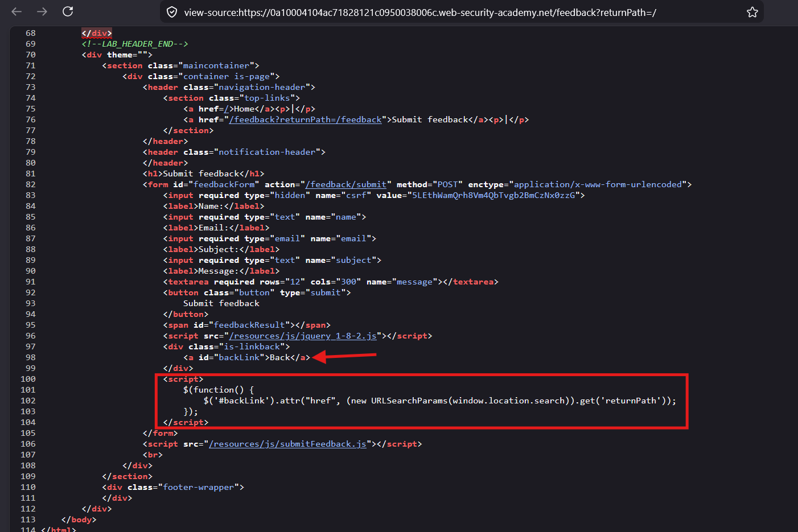Select the csrf token value text
Image resolution: width=798 pixels, height=532 pixels.
pyautogui.click(x=494, y=195)
